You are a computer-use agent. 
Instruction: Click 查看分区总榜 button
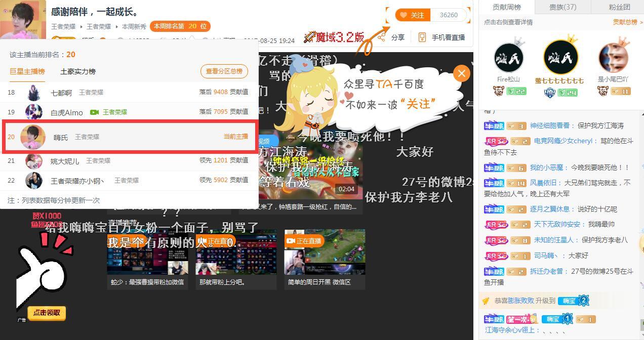click(x=224, y=71)
